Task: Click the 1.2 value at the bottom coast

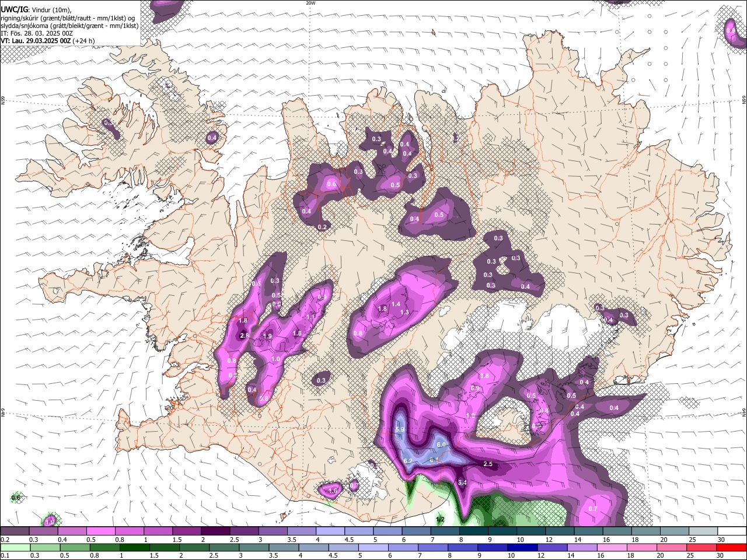Action: click(441, 519)
